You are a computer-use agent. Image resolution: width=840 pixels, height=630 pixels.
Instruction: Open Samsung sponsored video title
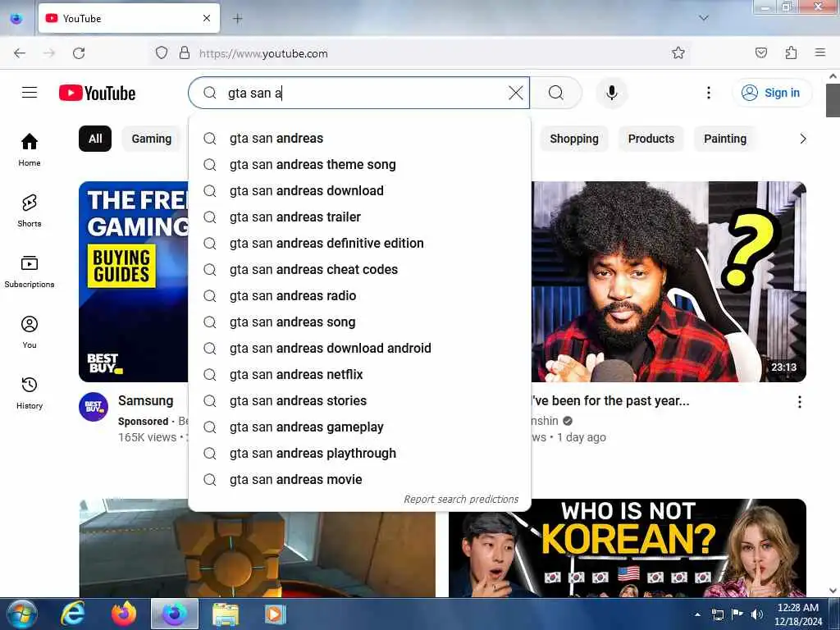pos(146,400)
